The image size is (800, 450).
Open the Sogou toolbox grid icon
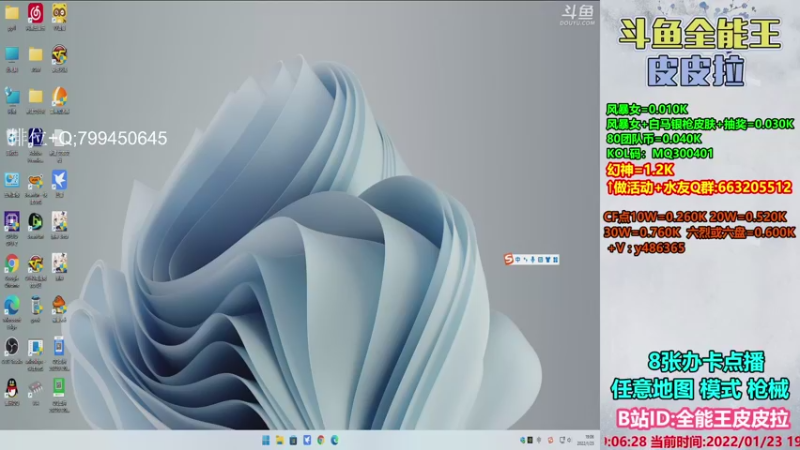point(555,260)
